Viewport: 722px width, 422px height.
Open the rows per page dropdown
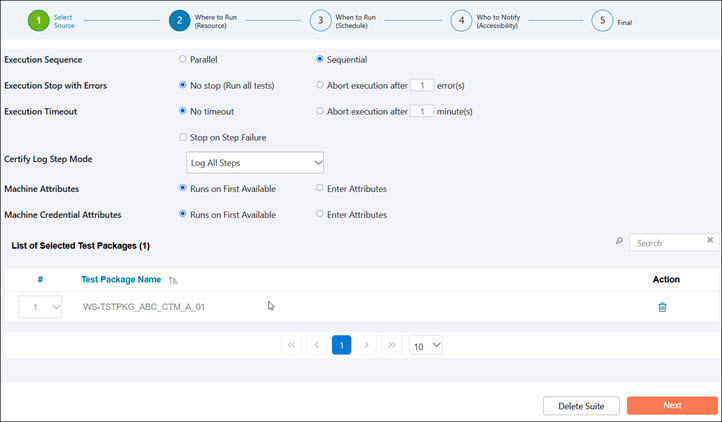coord(426,346)
